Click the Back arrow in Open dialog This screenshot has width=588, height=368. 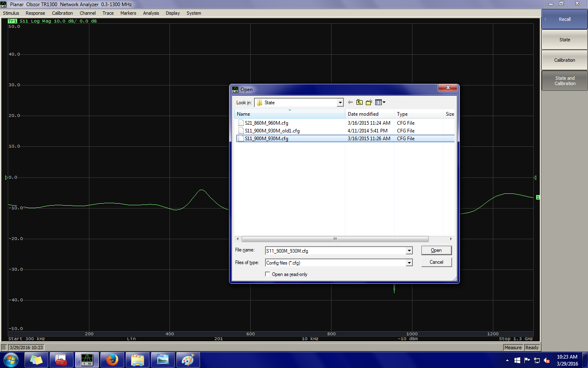[x=350, y=103]
